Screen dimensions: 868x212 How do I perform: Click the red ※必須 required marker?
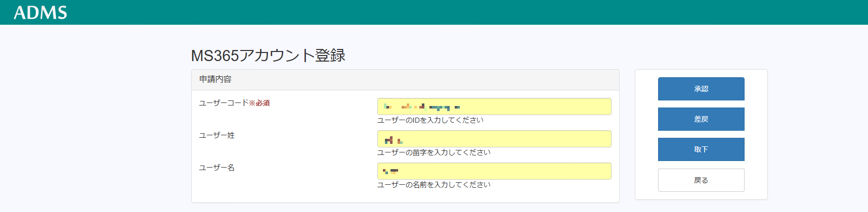pyautogui.click(x=259, y=103)
